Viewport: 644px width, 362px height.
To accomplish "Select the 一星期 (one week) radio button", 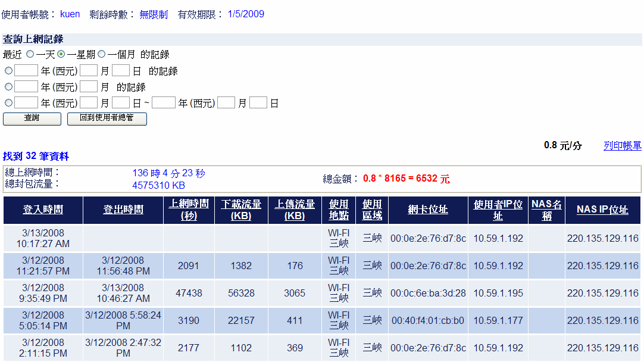I will pyautogui.click(x=61, y=54).
